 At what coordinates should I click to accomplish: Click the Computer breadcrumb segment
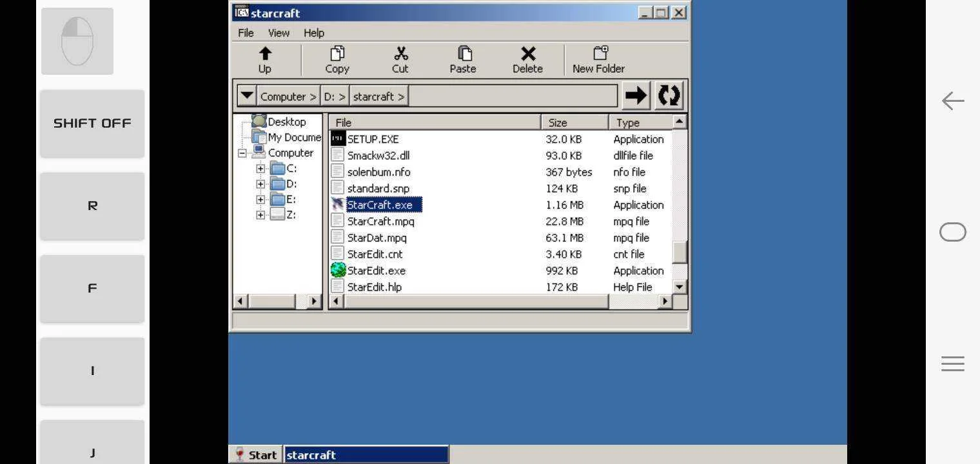click(x=288, y=97)
